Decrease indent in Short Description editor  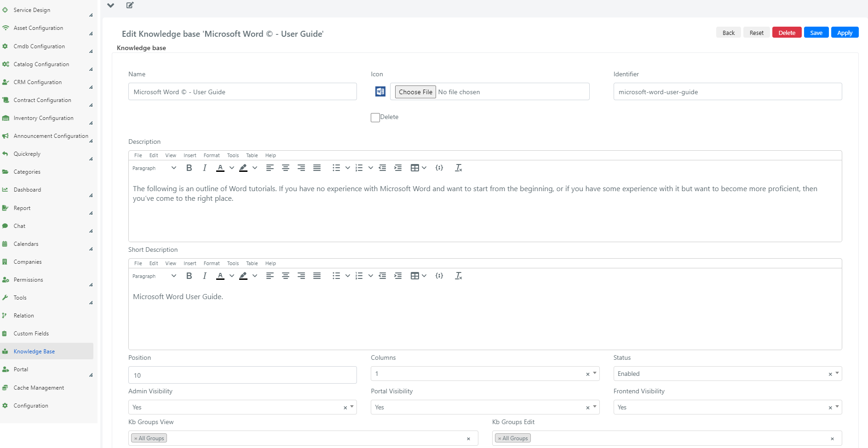pyautogui.click(x=382, y=276)
